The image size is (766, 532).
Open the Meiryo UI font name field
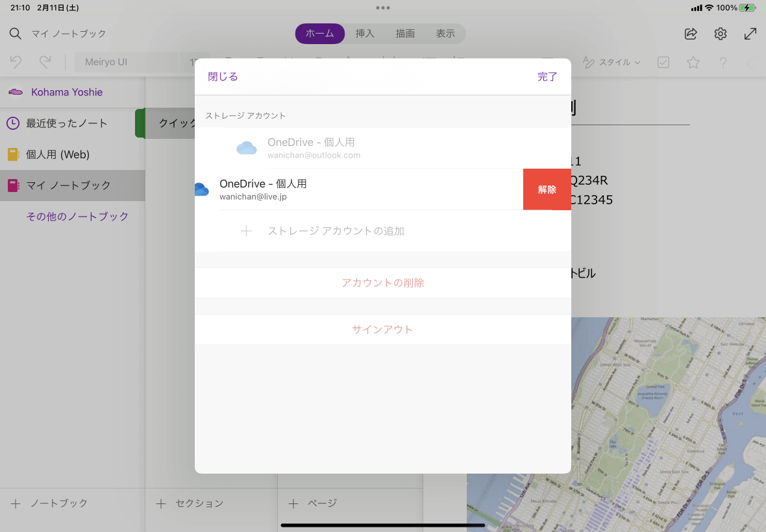(x=127, y=62)
